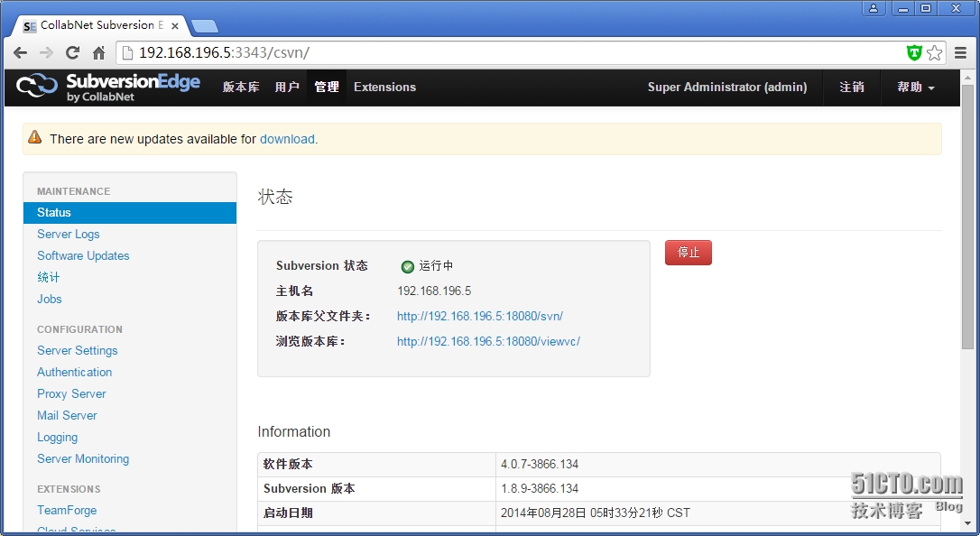Click the page vertical scrollbar thumb
Viewport: 980px width, 536px height.
966,216
